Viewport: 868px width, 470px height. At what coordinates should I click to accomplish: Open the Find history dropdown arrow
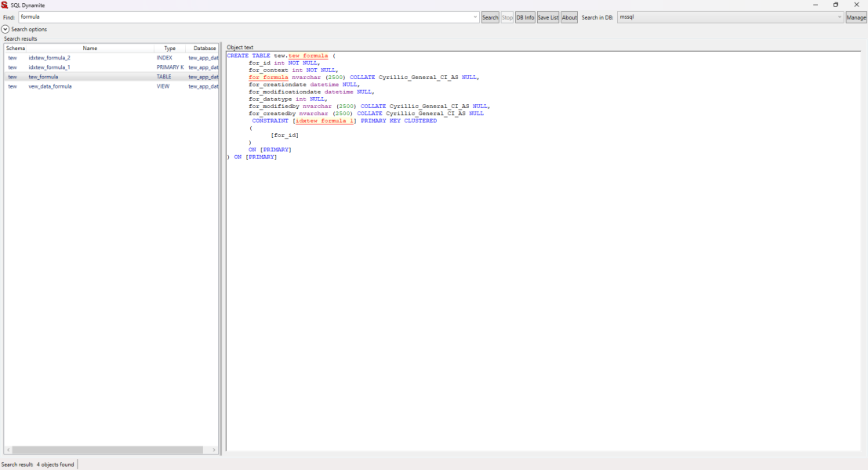click(475, 17)
